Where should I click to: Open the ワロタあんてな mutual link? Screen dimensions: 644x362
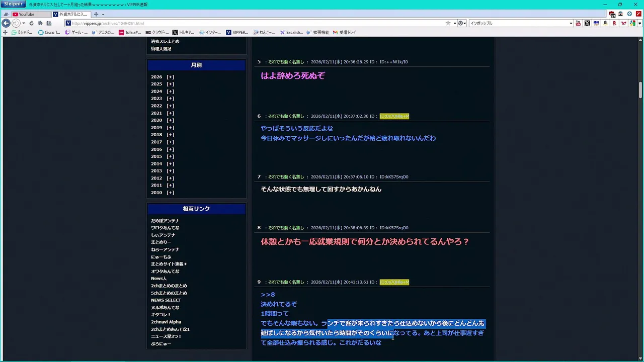165,228
